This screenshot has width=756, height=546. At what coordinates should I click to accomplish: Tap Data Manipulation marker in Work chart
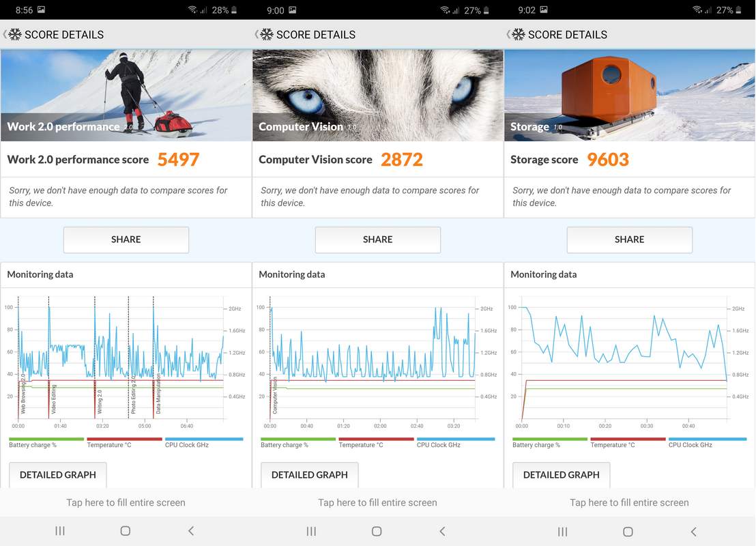coord(158,394)
